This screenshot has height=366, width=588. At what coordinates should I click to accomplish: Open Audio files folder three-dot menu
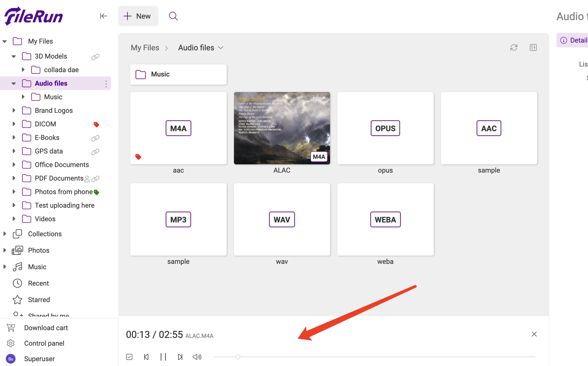106,84
